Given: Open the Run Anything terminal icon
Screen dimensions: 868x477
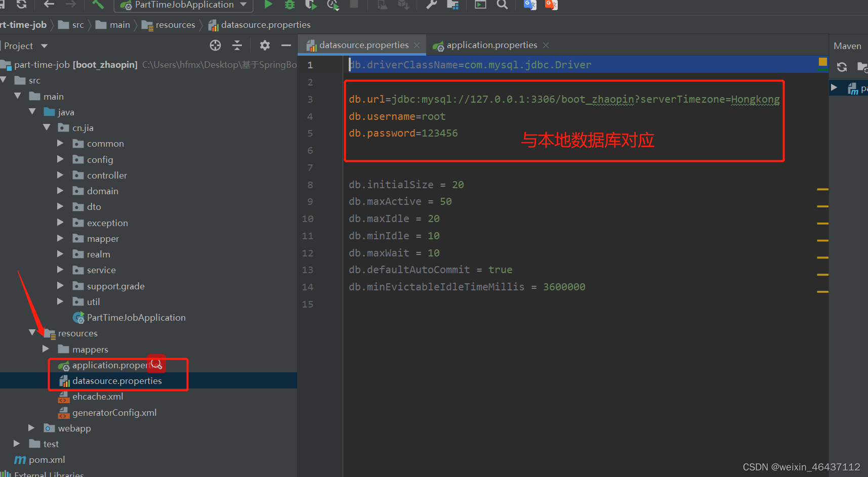Looking at the screenshot, I should (480, 5).
